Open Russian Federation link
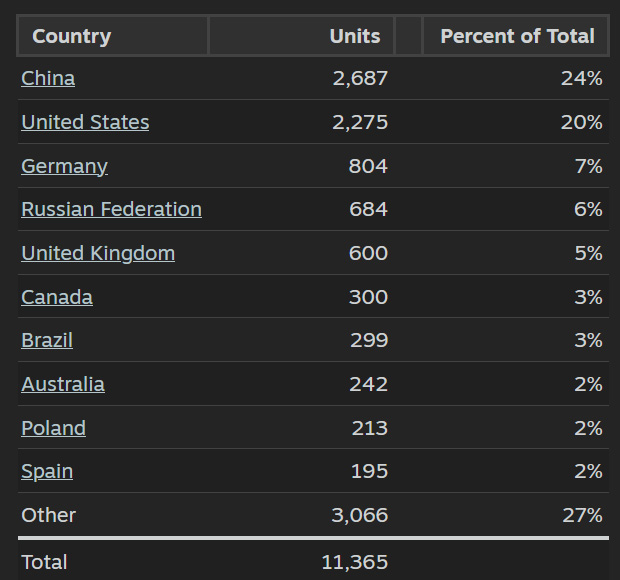 (x=112, y=209)
